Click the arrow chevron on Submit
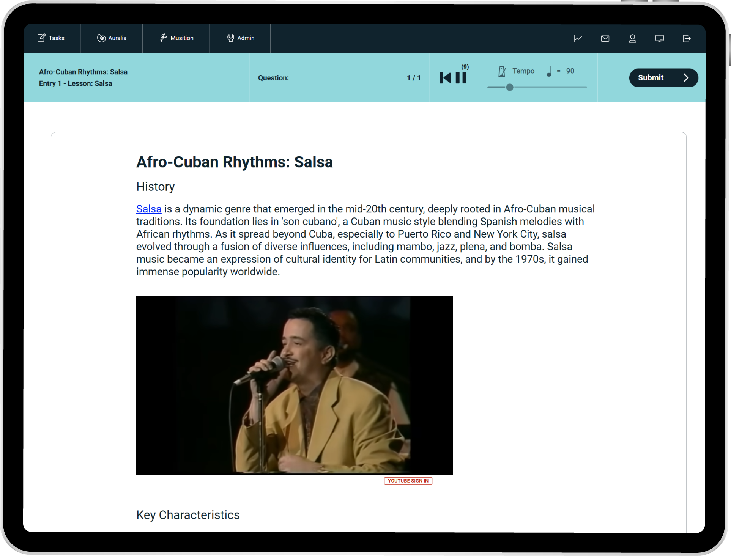Viewport: 731px width, 560px height. 686,78
